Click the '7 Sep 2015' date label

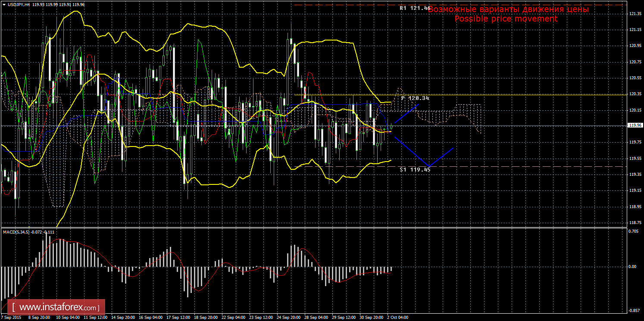point(12,317)
